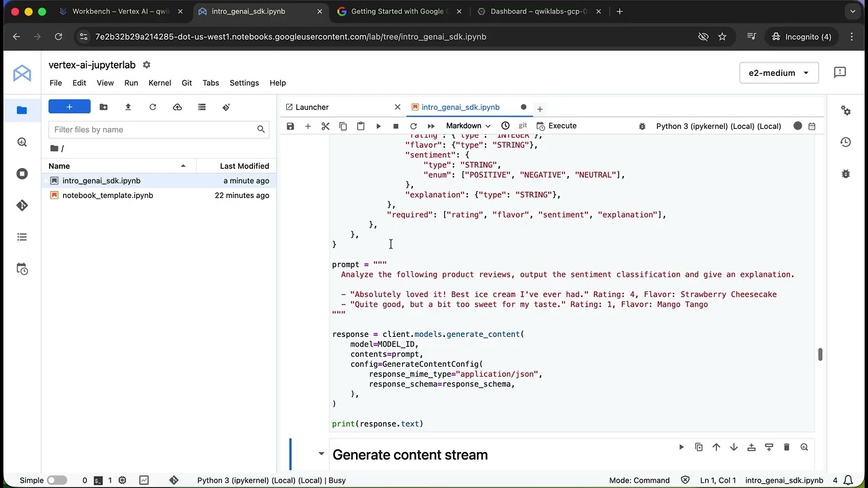Open the history clock icon in right sidebar
This screenshot has height=488, width=868.
(x=846, y=142)
